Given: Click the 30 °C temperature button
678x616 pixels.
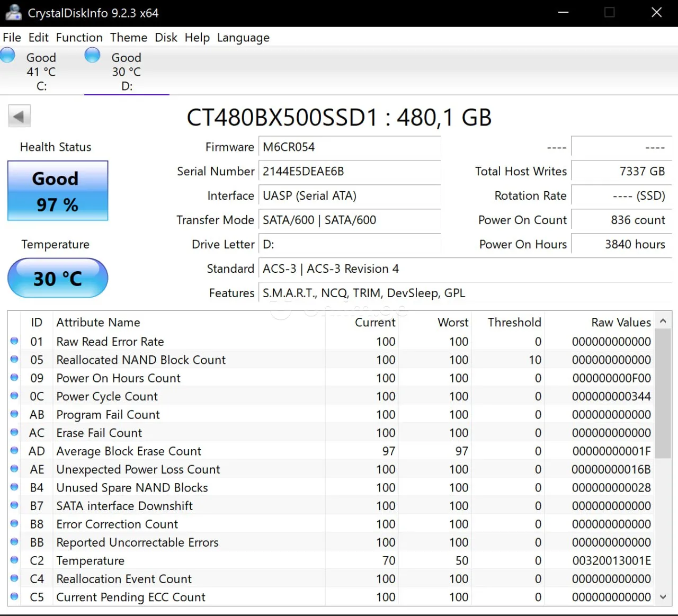Looking at the screenshot, I should point(58,278).
